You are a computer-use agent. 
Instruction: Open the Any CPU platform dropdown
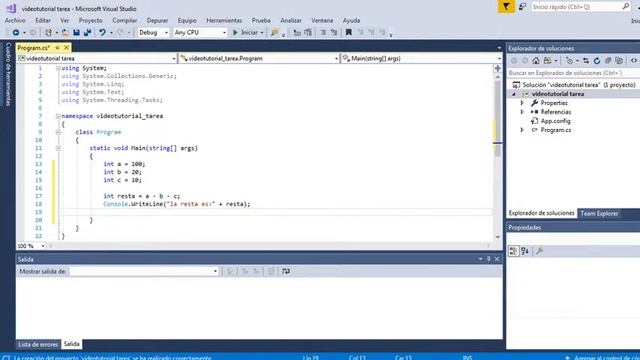coord(200,32)
